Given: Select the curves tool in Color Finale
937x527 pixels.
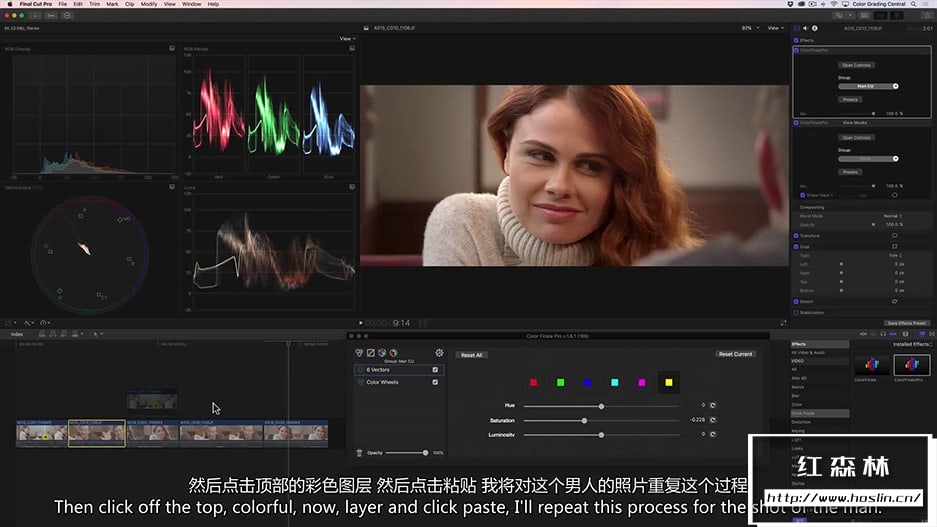Looking at the screenshot, I should click(370, 353).
